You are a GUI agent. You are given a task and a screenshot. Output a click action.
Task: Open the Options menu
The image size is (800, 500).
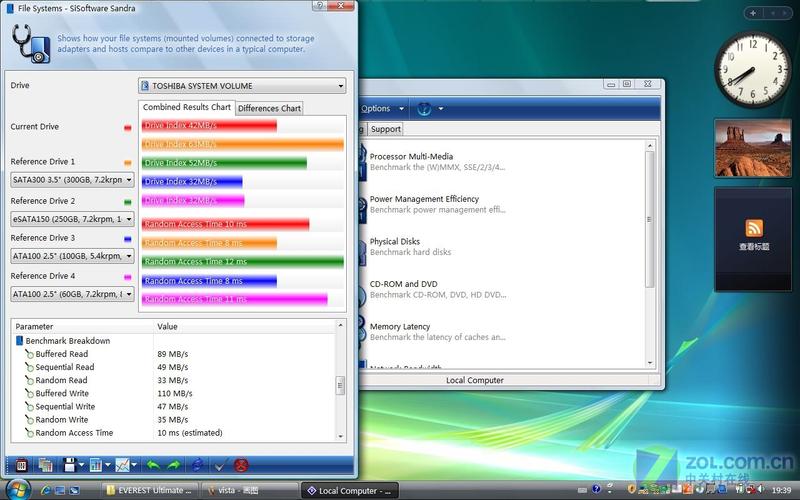[376, 109]
